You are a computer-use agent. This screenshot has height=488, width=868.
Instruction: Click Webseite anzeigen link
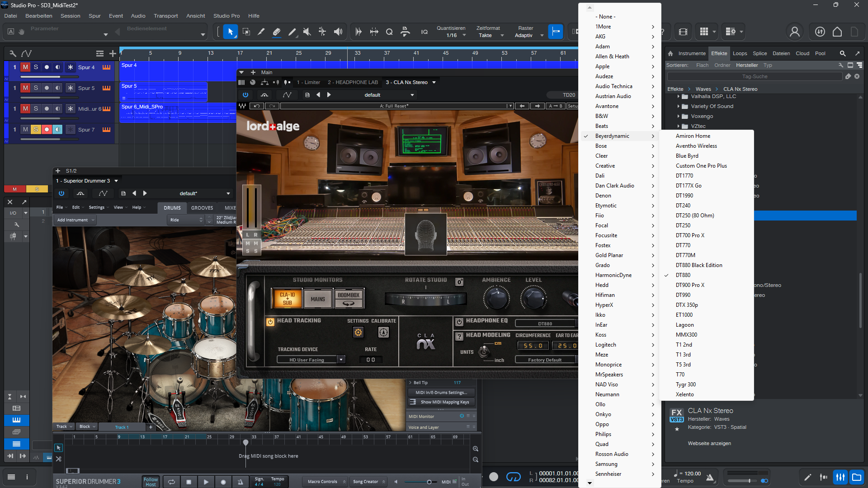tap(709, 443)
